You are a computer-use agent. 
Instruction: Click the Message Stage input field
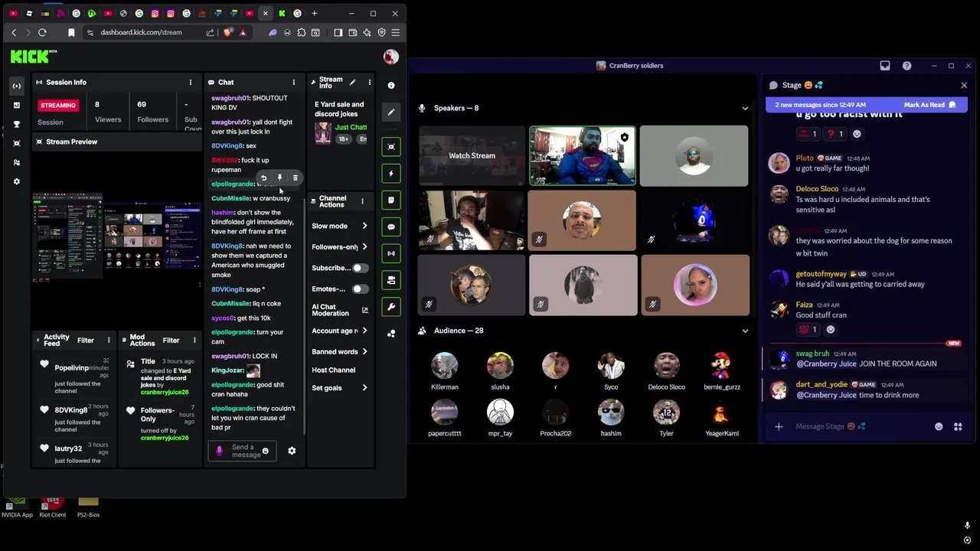[857, 426]
